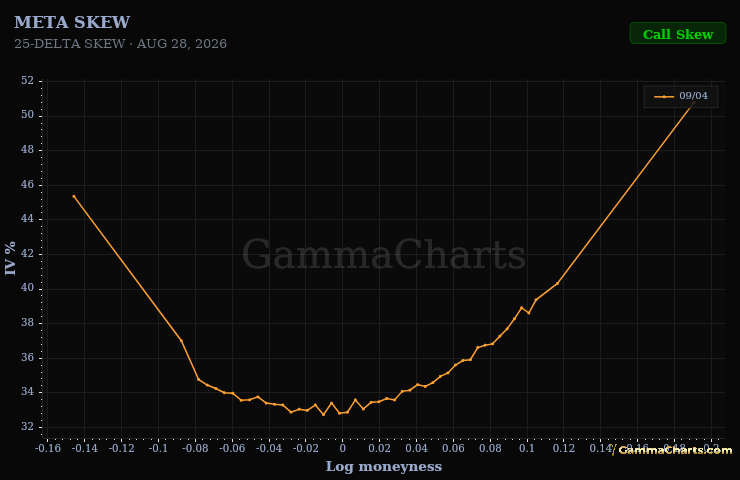
Task: Click the -0.02 moneyness tick label
Action: [305, 448]
